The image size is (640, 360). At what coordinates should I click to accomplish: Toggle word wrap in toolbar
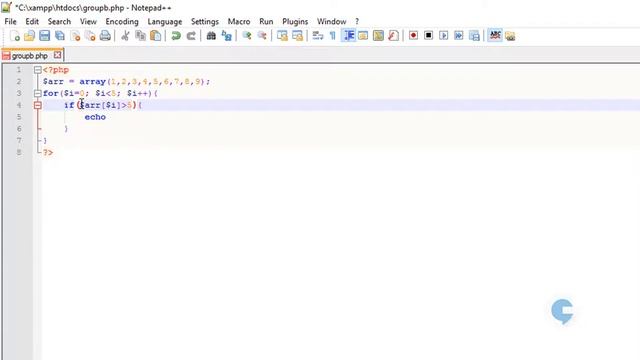318,36
